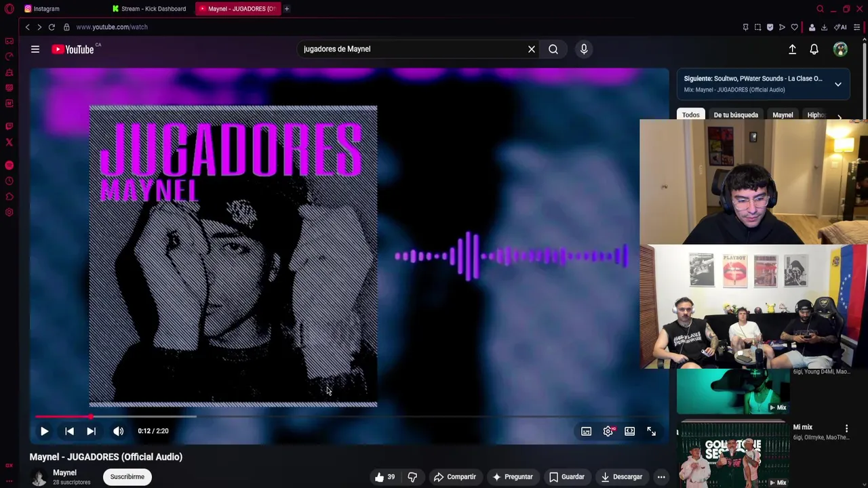Open Extensions cube icon in sidebar

pos(9,197)
